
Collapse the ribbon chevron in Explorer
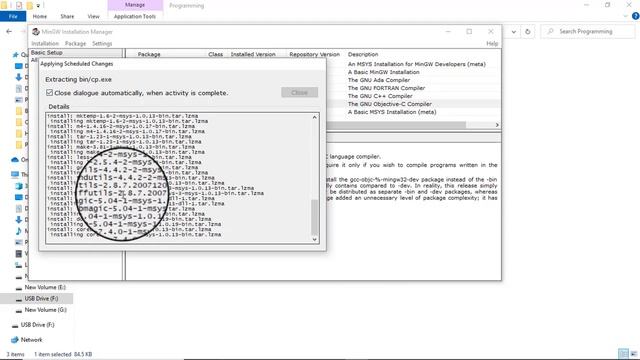tap(626, 16)
